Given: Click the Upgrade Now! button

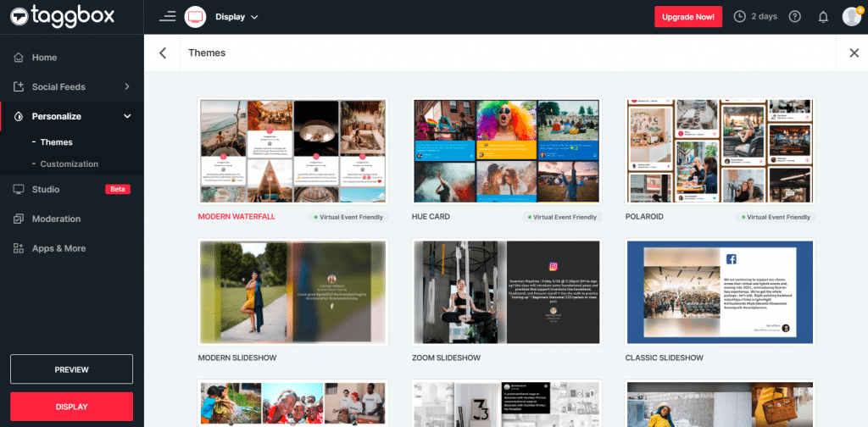Looking at the screenshot, I should coord(687,16).
